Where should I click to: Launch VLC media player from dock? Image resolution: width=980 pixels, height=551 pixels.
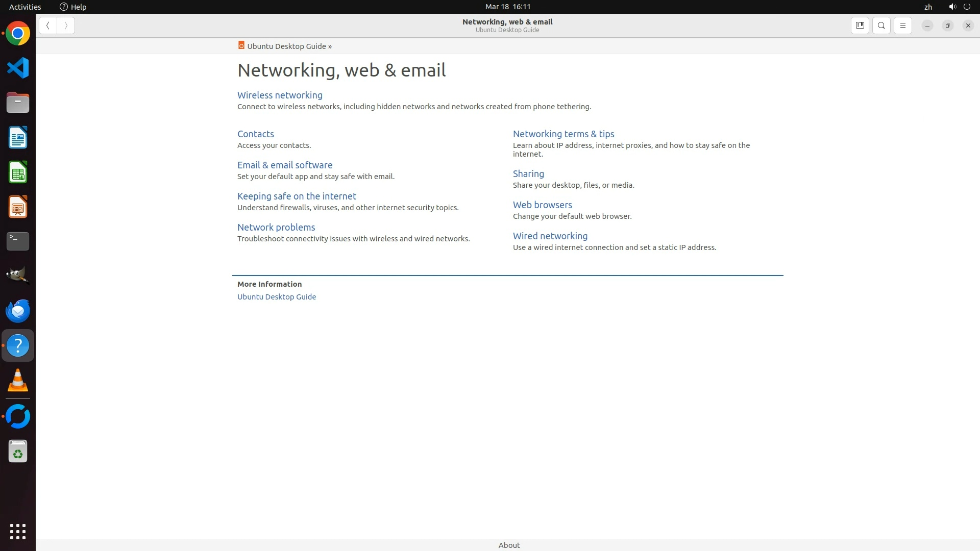tap(18, 381)
